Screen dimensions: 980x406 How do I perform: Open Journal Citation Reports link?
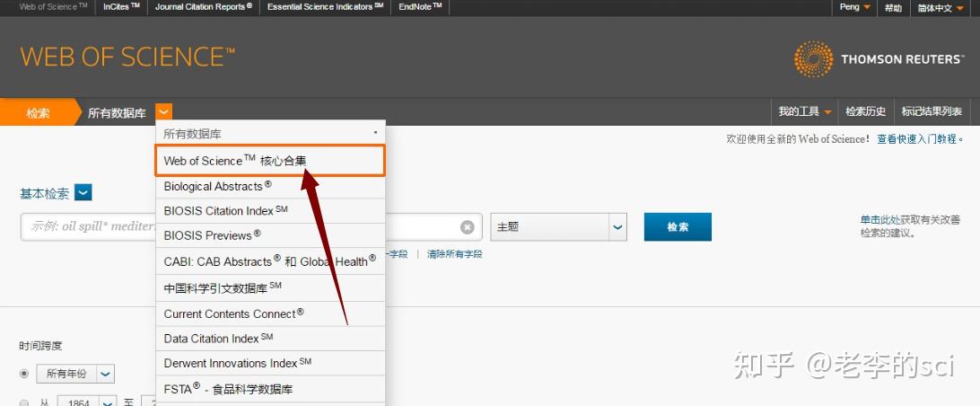(204, 7)
